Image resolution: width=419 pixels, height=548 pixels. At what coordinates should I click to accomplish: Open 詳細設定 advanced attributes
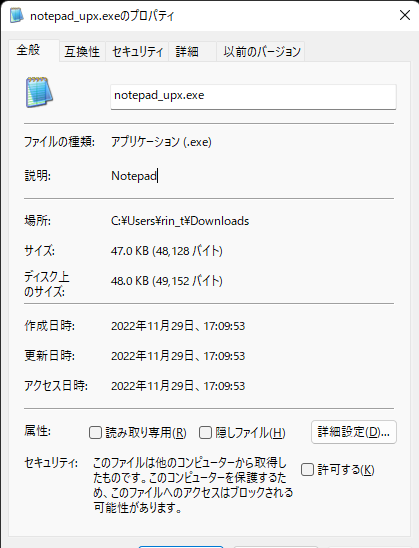click(x=354, y=432)
